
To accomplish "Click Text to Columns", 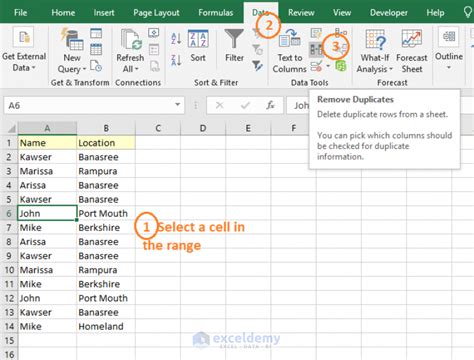I will [289, 51].
